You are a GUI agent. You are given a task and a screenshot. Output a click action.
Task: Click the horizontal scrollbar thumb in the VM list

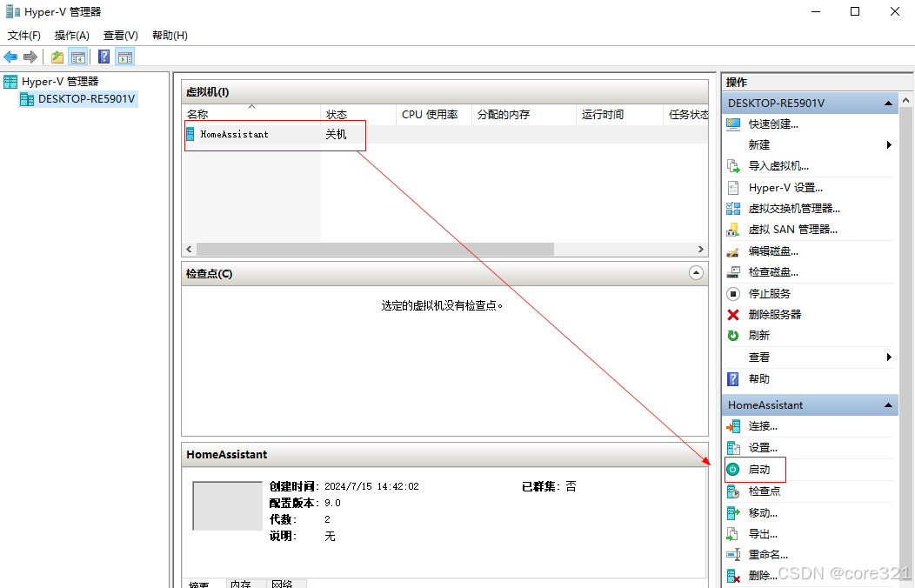pyautogui.click(x=375, y=249)
